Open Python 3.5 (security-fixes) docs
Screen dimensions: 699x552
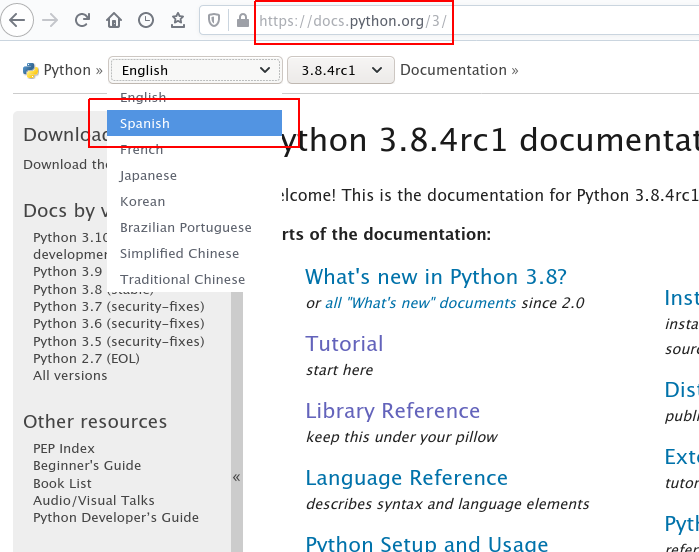click(x=119, y=341)
